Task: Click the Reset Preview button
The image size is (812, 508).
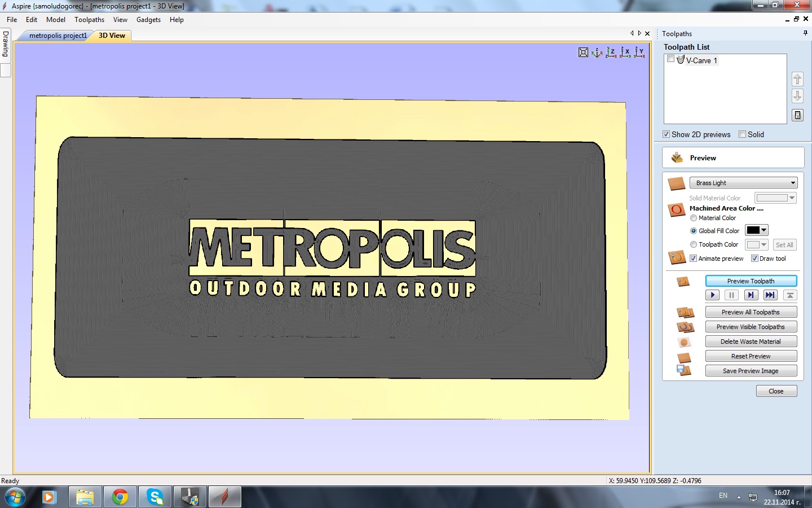Action: pos(751,356)
